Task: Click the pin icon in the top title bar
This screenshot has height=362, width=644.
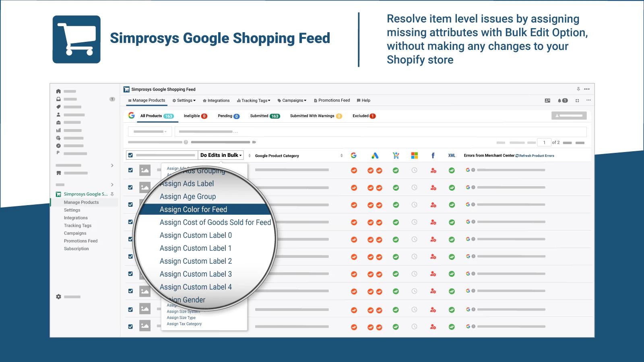Action: point(578,89)
